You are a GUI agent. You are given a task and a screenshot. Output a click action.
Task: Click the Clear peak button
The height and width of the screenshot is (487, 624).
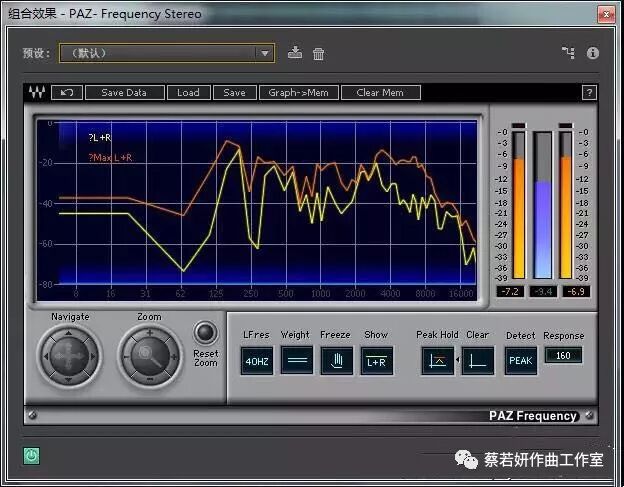478,361
